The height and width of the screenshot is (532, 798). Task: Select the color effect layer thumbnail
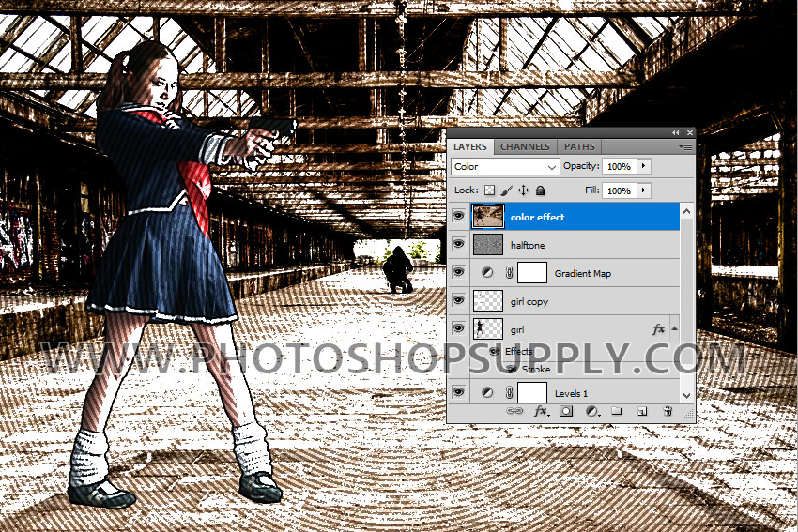488,216
